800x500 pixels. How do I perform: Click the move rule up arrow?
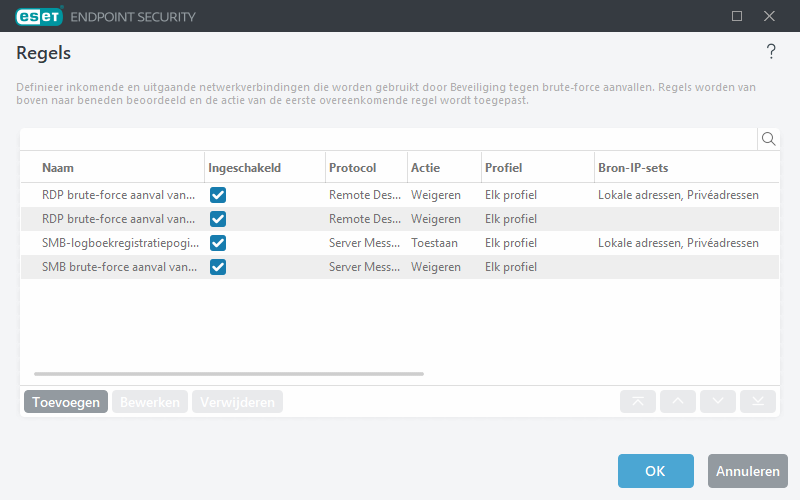click(678, 401)
